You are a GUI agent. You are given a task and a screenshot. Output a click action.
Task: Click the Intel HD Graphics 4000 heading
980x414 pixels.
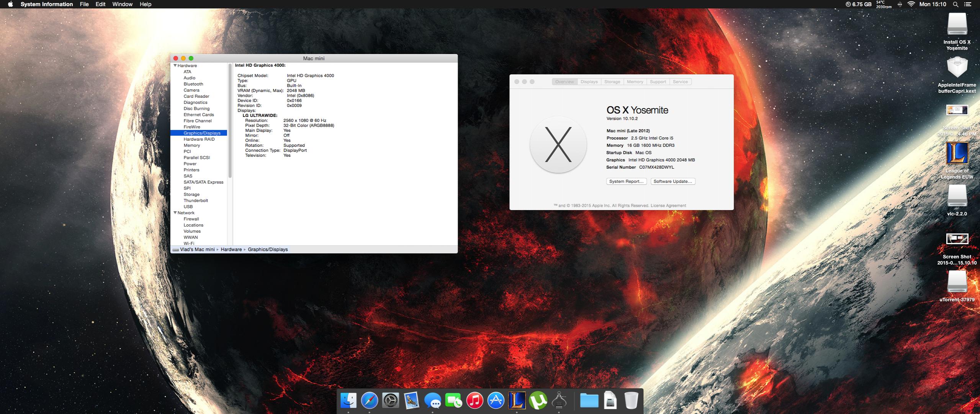tap(260, 65)
